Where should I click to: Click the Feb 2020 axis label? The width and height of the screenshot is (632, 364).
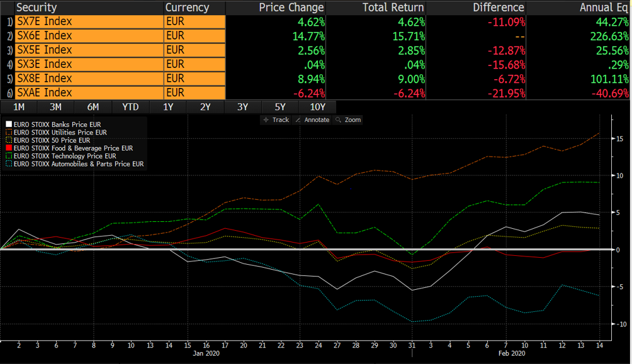click(x=512, y=353)
